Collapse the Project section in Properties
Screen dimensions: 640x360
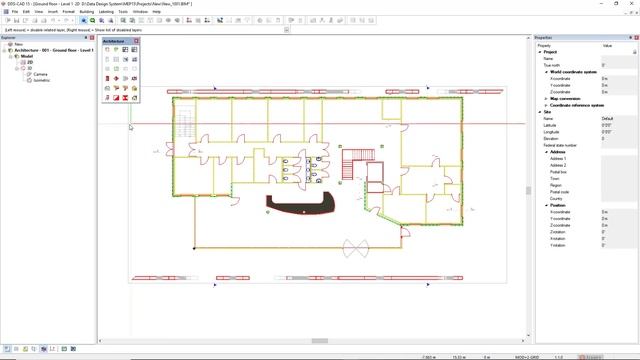point(540,52)
